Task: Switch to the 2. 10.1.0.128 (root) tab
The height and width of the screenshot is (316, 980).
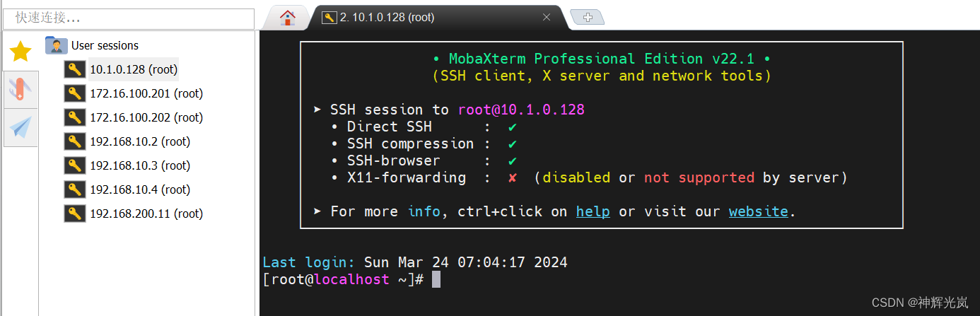Action: [x=389, y=18]
